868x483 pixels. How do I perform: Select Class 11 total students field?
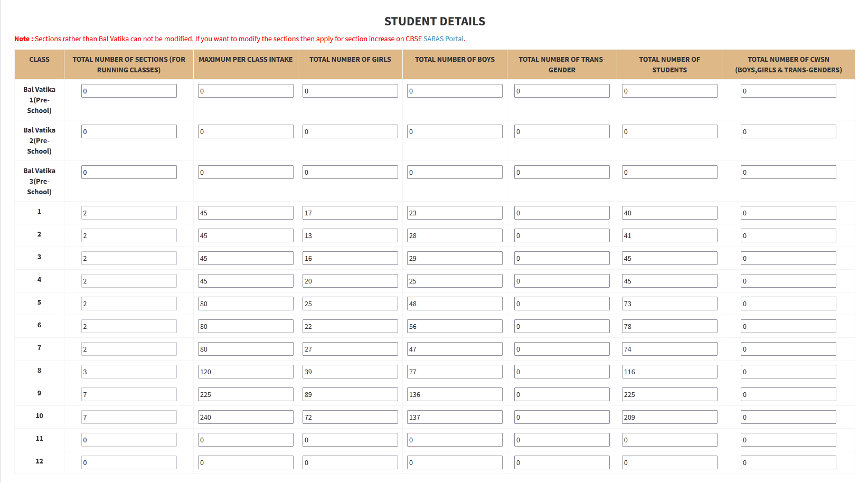(669, 440)
